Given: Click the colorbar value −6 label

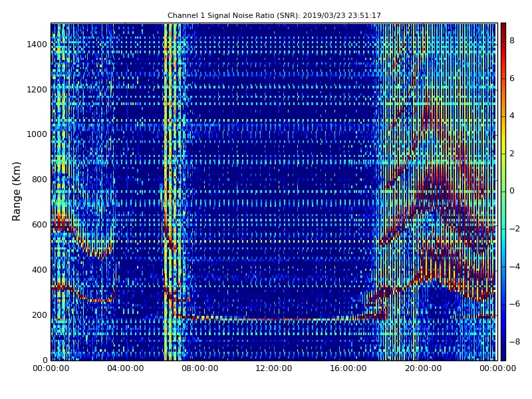Looking at the screenshot, I should [x=515, y=304].
